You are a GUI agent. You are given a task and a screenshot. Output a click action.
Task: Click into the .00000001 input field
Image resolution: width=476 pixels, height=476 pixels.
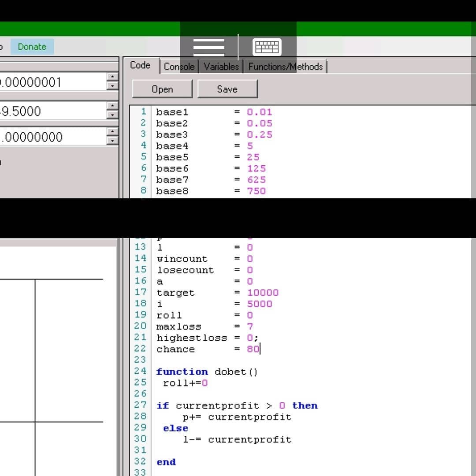point(53,82)
